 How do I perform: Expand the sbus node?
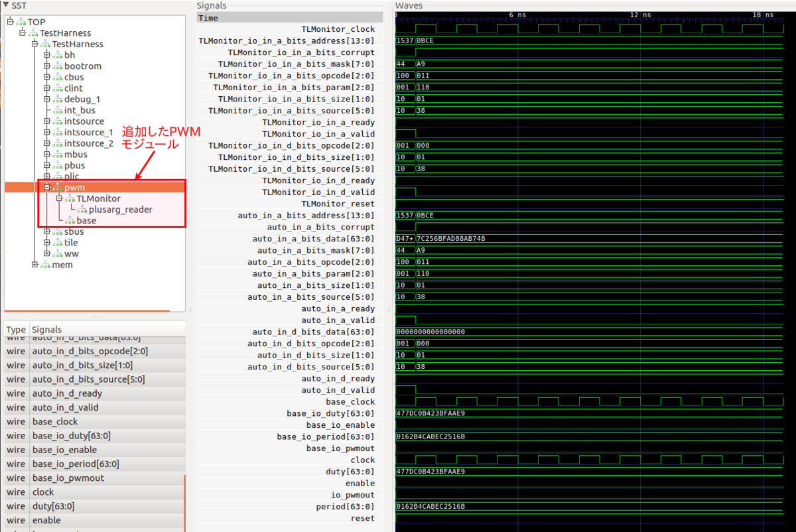(x=46, y=232)
